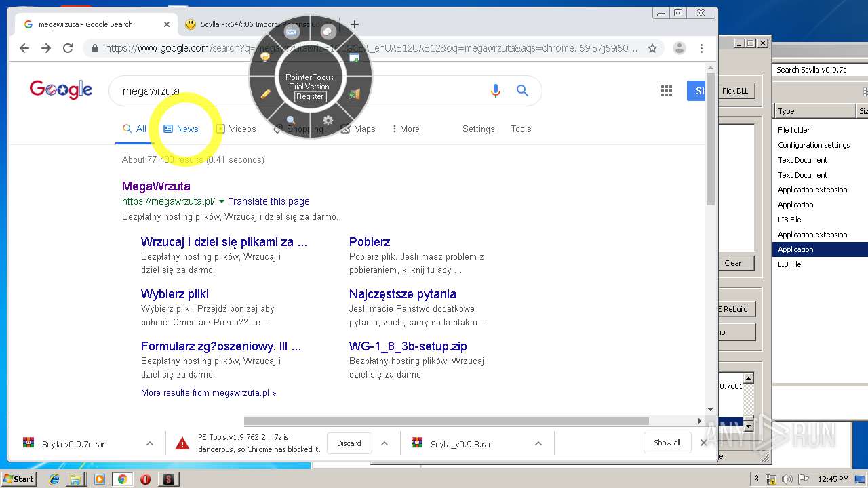Click Translate this page

tap(269, 201)
